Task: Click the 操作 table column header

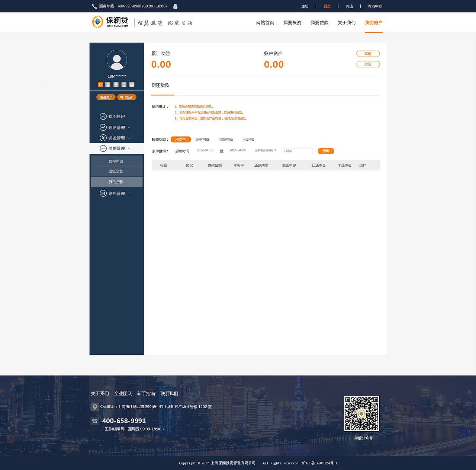Action: [363, 165]
